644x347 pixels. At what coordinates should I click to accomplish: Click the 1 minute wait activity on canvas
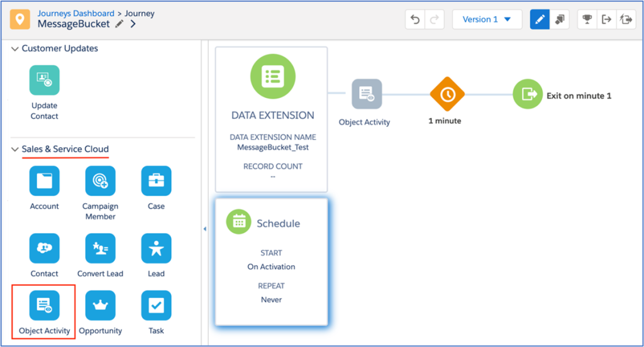pos(447,94)
